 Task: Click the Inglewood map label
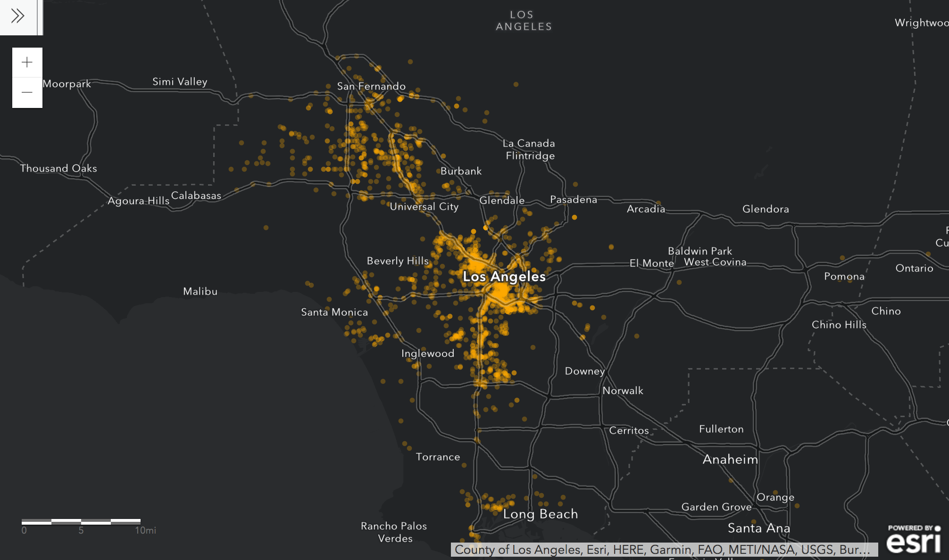tap(428, 354)
